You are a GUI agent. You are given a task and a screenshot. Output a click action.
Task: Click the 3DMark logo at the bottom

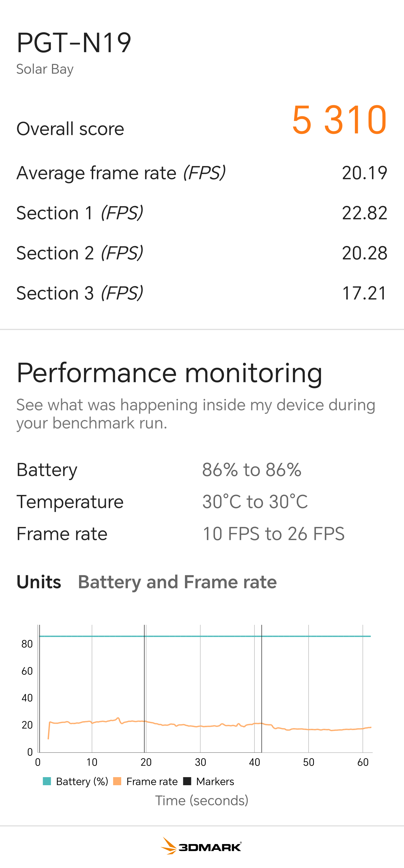201,846
